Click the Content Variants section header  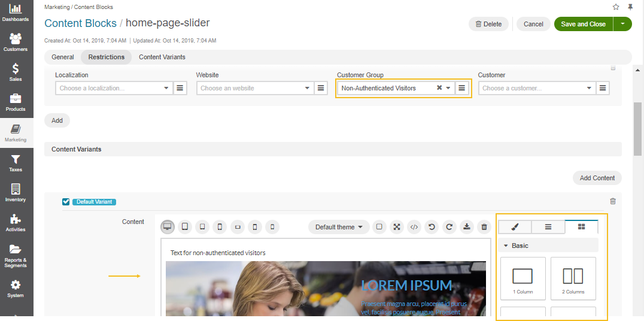pyautogui.click(x=333, y=149)
